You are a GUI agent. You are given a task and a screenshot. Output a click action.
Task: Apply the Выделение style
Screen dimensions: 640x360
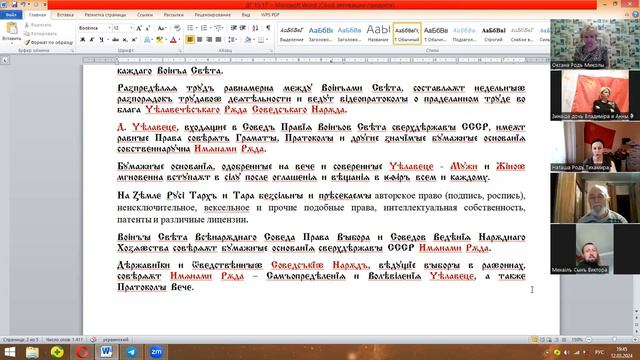tap(292, 34)
